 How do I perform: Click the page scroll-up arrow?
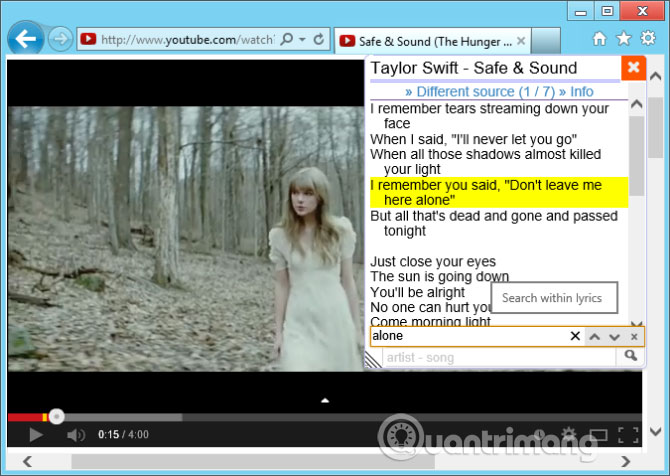point(655,76)
